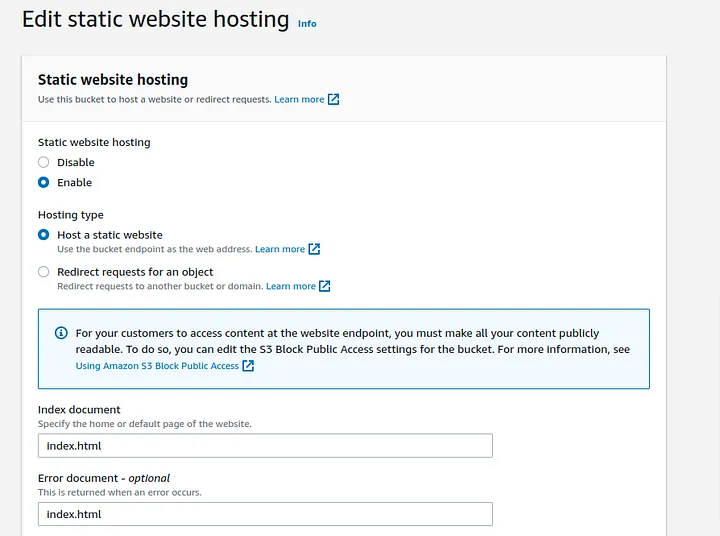Click external-link icon beside bucket endpoint Learn more

click(314, 249)
